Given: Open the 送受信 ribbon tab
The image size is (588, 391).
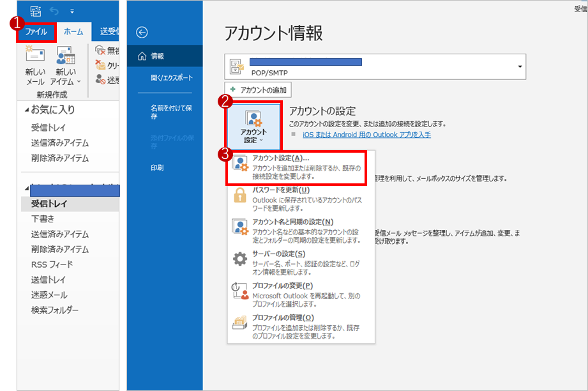Looking at the screenshot, I should [x=109, y=31].
